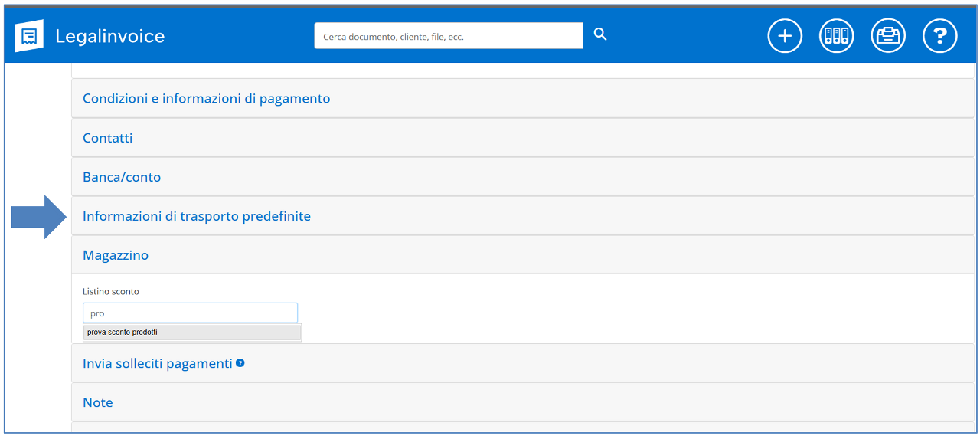The width and height of the screenshot is (980, 436).
Task: Expand Informazioni di trasporto predefinite
Action: pos(197,216)
